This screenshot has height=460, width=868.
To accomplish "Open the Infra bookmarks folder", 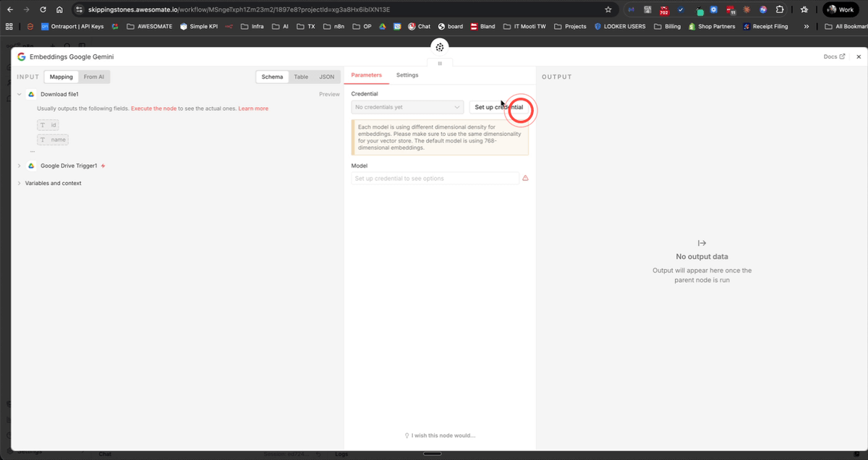I will pyautogui.click(x=252, y=26).
